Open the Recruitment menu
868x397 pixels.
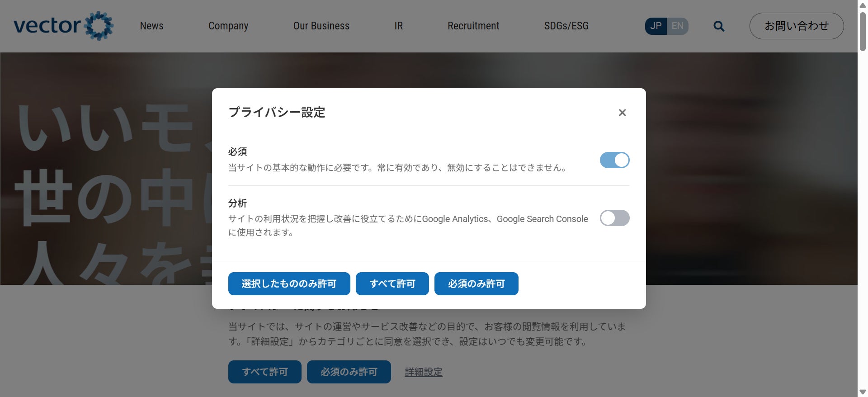pyautogui.click(x=473, y=26)
